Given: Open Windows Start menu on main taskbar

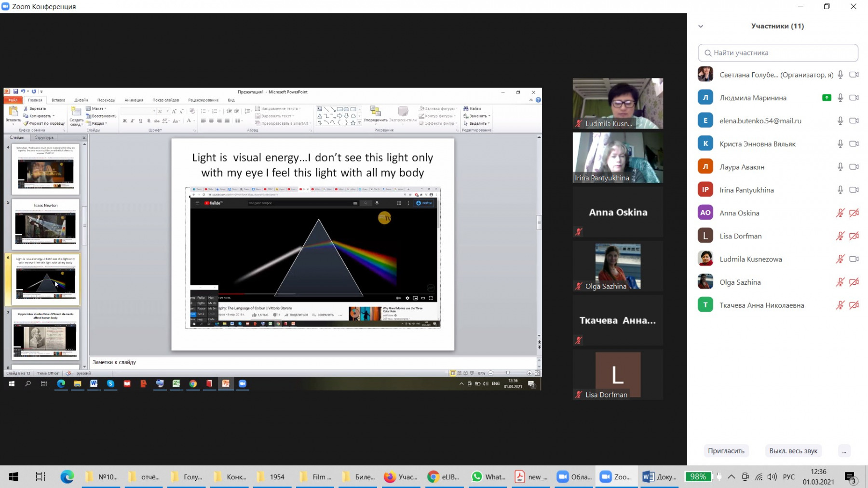Looking at the screenshot, I should [x=14, y=477].
